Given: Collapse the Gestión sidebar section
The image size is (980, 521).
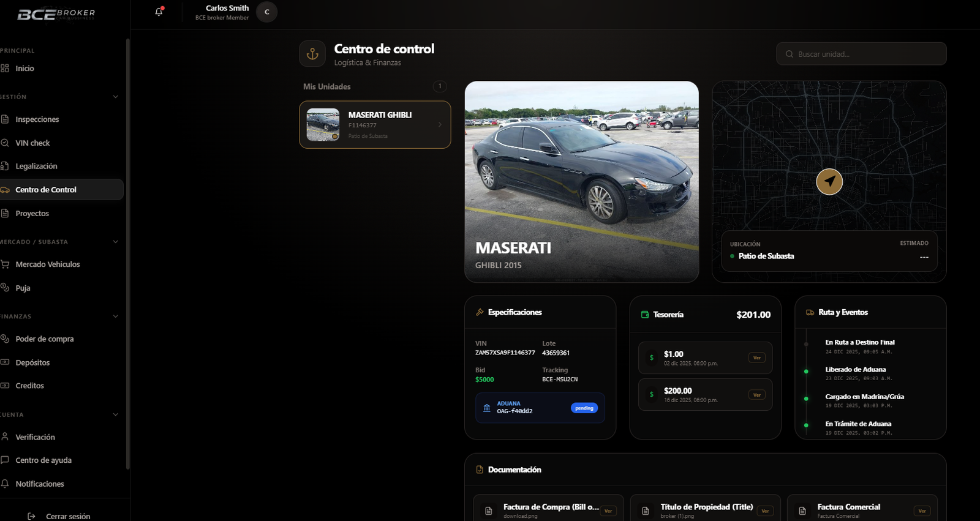Looking at the screenshot, I should pyautogui.click(x=115, y=97).
